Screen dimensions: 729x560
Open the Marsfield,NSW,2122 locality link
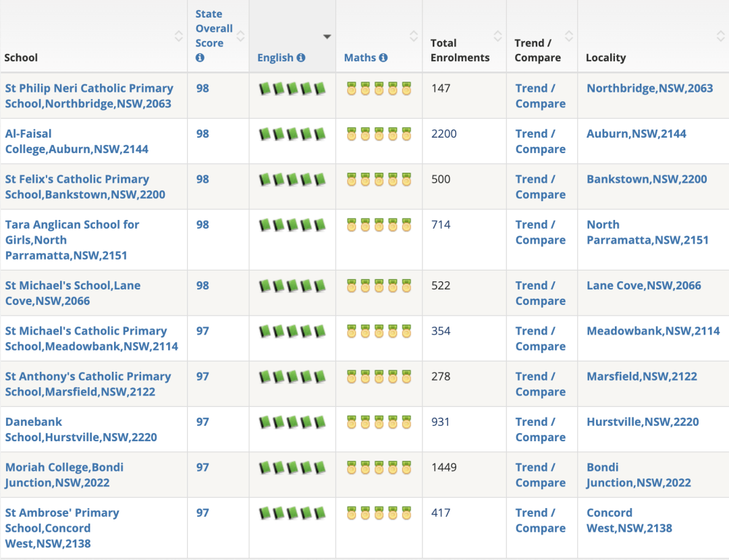tap(642, 377)
